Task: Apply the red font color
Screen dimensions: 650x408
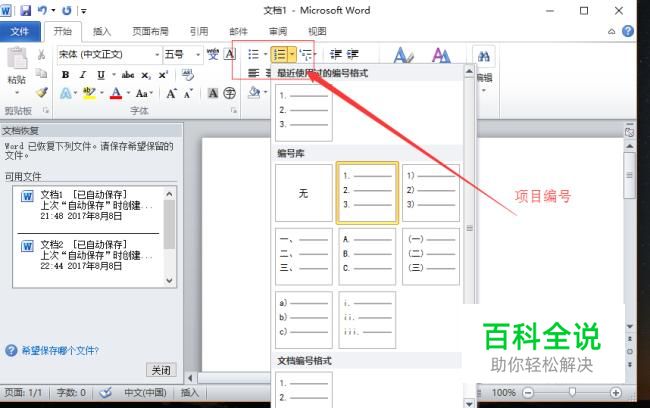Action: tap(116, 93)
